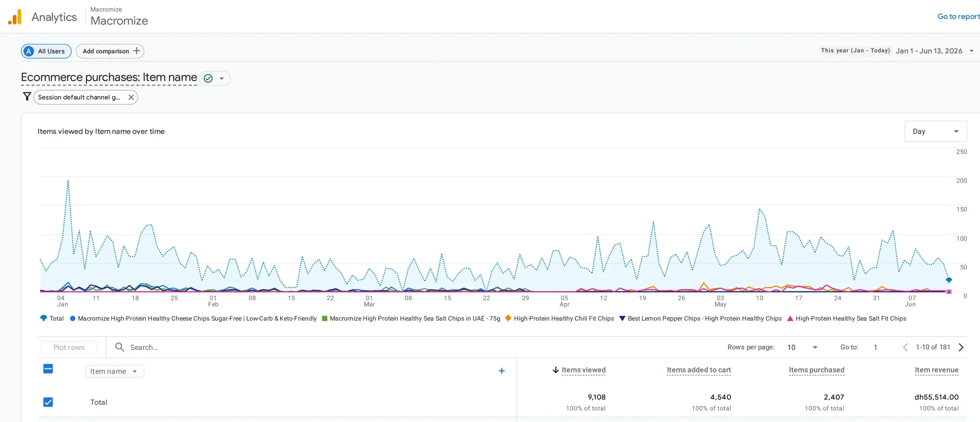Click the plus icon in Add comparison
The image size is (980, 422).
tap(136, 51)
